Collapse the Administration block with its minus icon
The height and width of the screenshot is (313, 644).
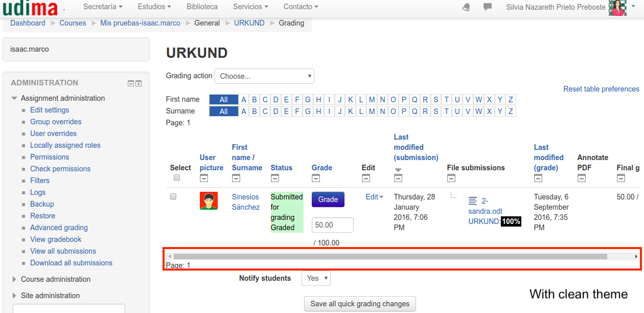click(131, 83)
